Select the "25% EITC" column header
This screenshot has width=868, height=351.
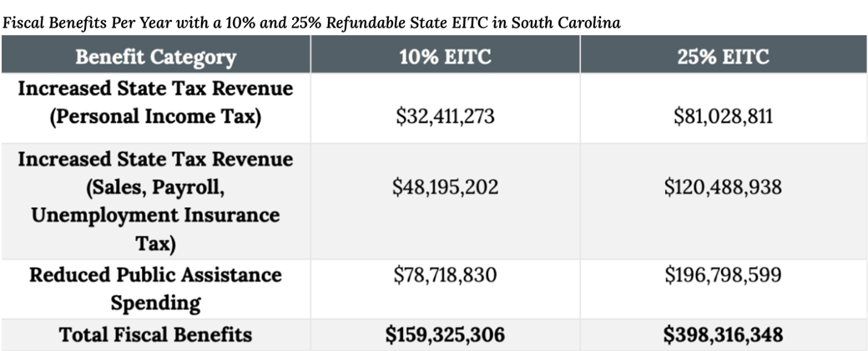723,57
